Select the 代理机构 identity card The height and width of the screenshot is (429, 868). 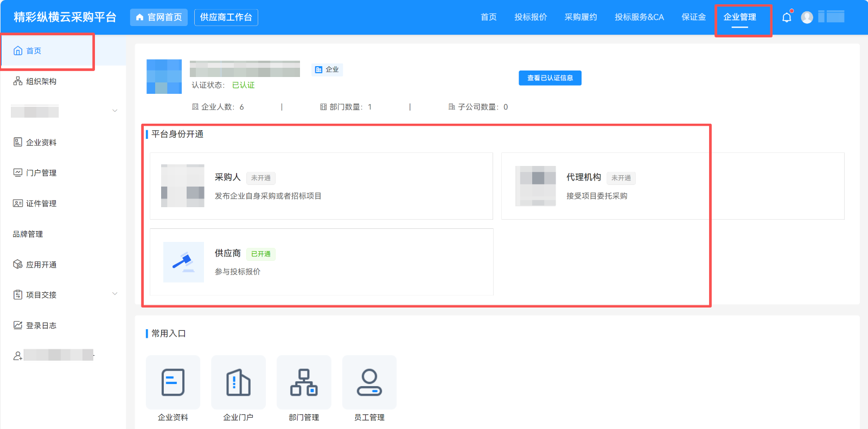[672, 186]
